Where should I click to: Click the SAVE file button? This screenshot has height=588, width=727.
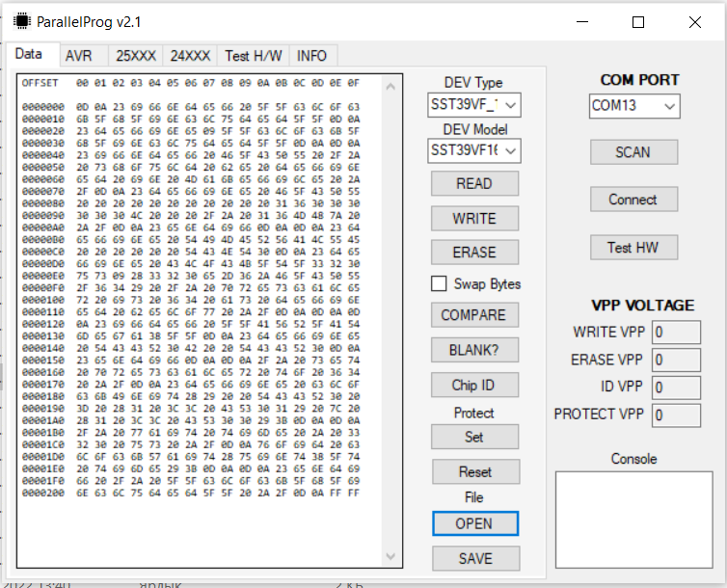pos(475,558)
